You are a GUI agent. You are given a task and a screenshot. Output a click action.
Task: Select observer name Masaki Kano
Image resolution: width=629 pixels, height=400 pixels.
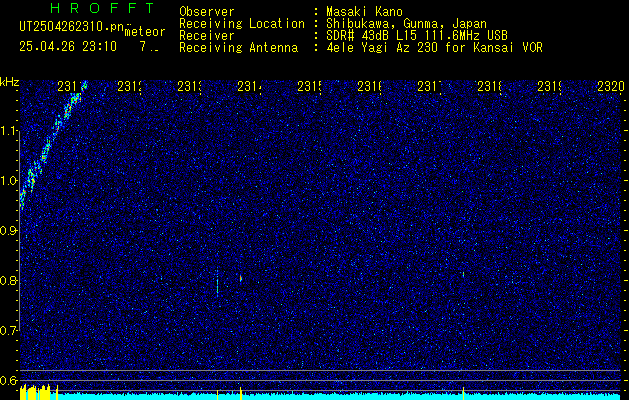point(364,12)
